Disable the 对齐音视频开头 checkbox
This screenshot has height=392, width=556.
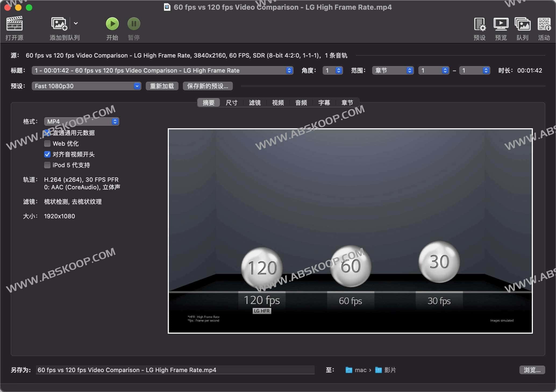47,154
